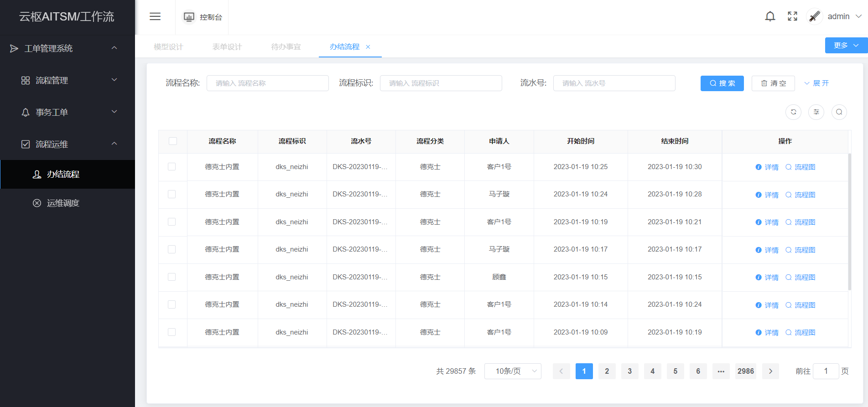Click the 搜索 button
The height and width of the screenshot is (407, 868).
pos(722,83)
